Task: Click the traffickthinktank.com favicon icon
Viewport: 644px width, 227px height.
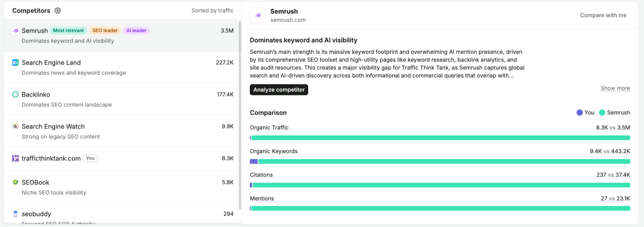Action: 15,158
